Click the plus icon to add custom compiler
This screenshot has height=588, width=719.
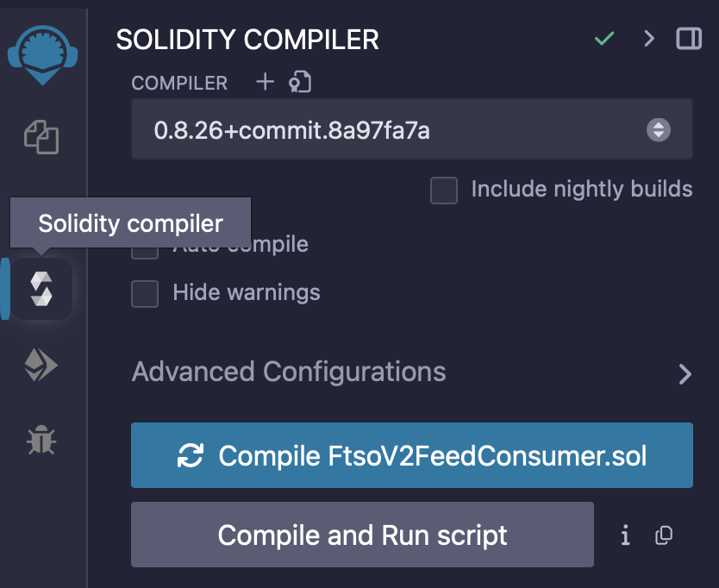pyautogui.click(x=266, y=82)
